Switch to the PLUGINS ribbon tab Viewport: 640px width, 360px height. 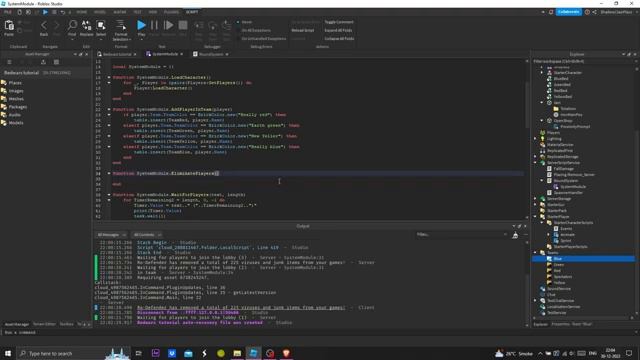point(171,12)
